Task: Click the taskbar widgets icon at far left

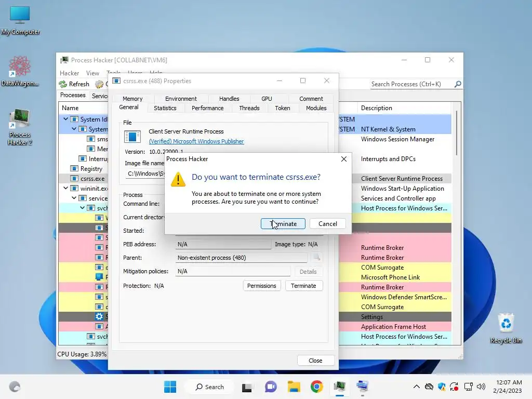Action: [15, 387]
